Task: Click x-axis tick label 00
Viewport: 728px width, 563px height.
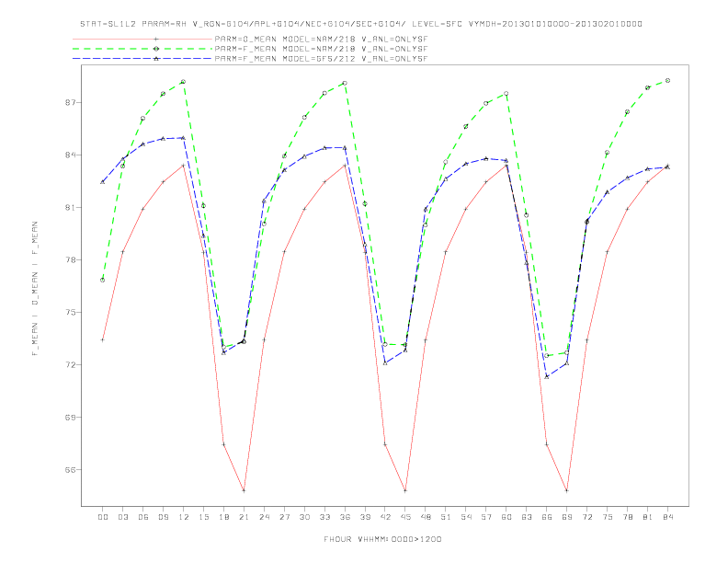Action: pos(103,517)
